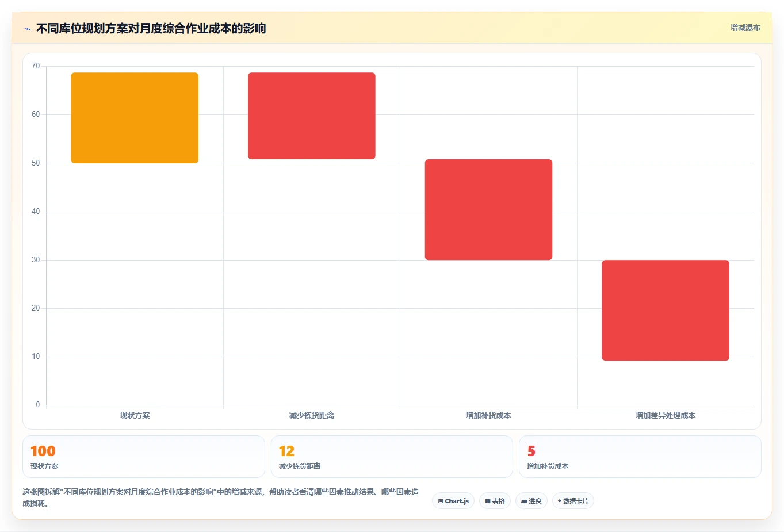Viewport: 784px width, 532px height.
Task: Open the 现状方案 data card showing 100
Action: (144, 457)
